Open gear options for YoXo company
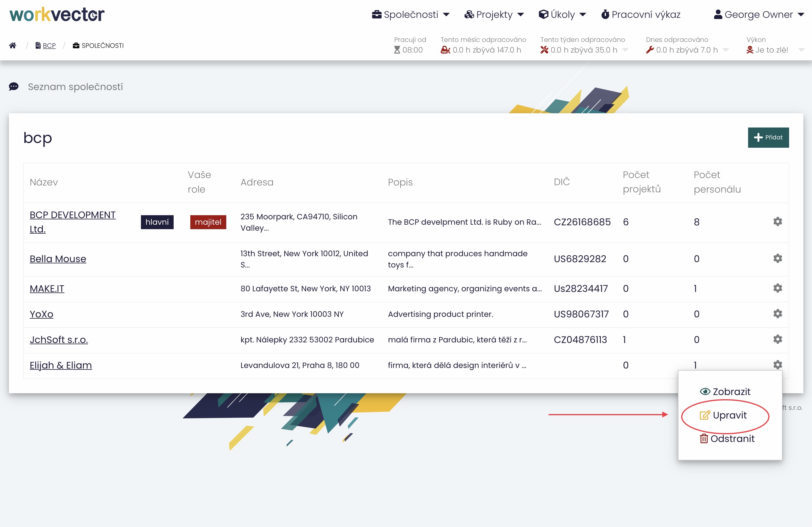 click(777, 314)
